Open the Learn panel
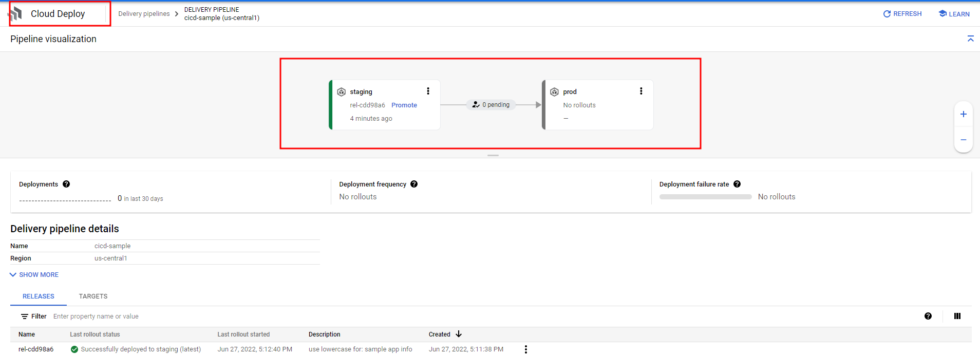This screenshot has height=354, width=980. click(954, 14)
